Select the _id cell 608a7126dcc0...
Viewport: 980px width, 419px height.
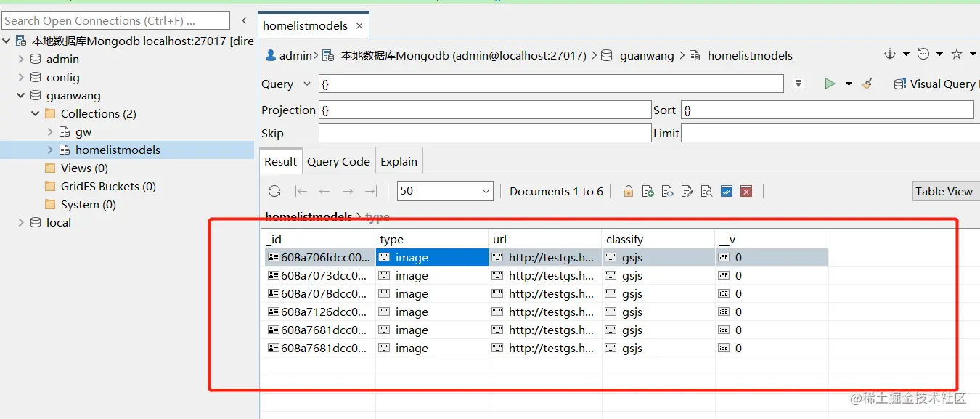[x=318, y=312]
